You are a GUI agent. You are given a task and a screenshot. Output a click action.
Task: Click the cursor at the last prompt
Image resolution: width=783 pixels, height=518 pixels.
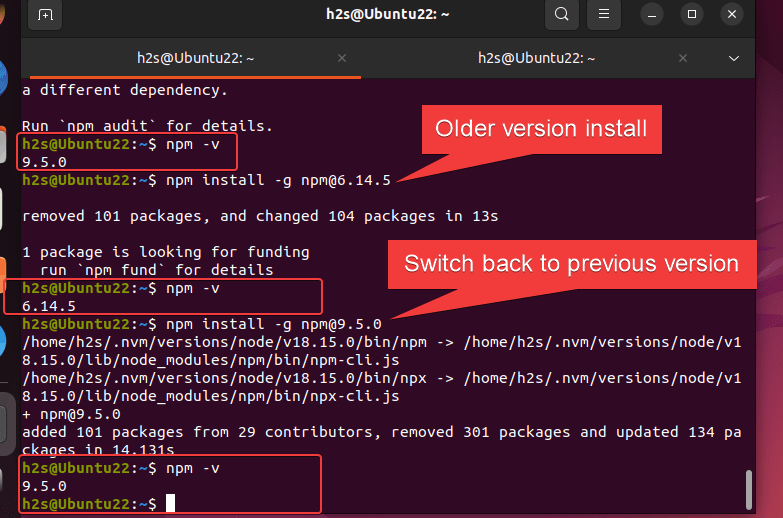(x=170, y=503)
